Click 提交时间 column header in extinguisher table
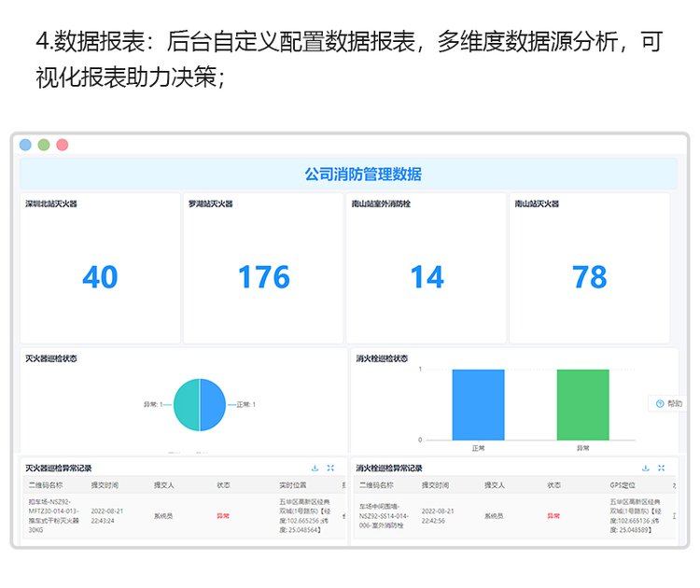This screenshot has width=700, height=588. pos(105,485)
